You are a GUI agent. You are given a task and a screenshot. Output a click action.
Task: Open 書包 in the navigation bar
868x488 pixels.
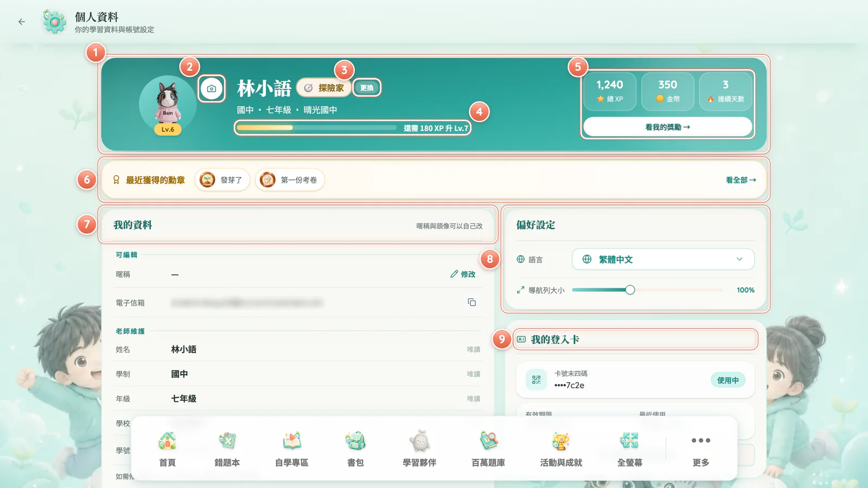click(x=355, y=448)
